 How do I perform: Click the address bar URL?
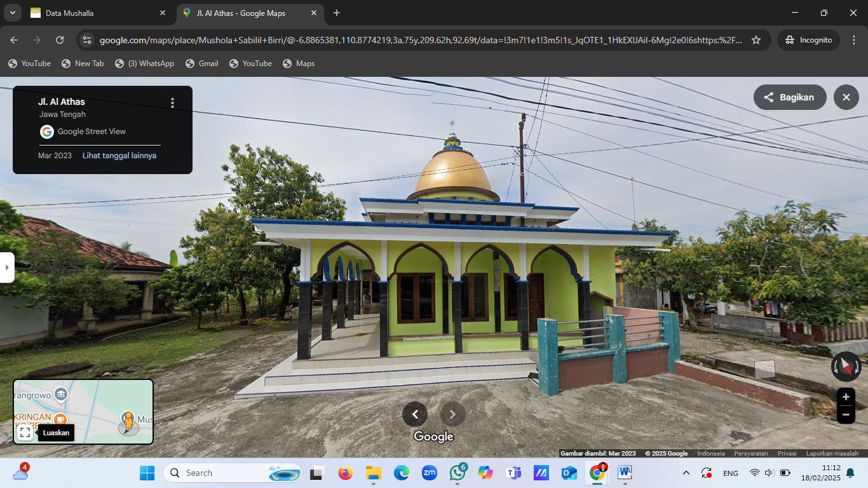[421, 40]
